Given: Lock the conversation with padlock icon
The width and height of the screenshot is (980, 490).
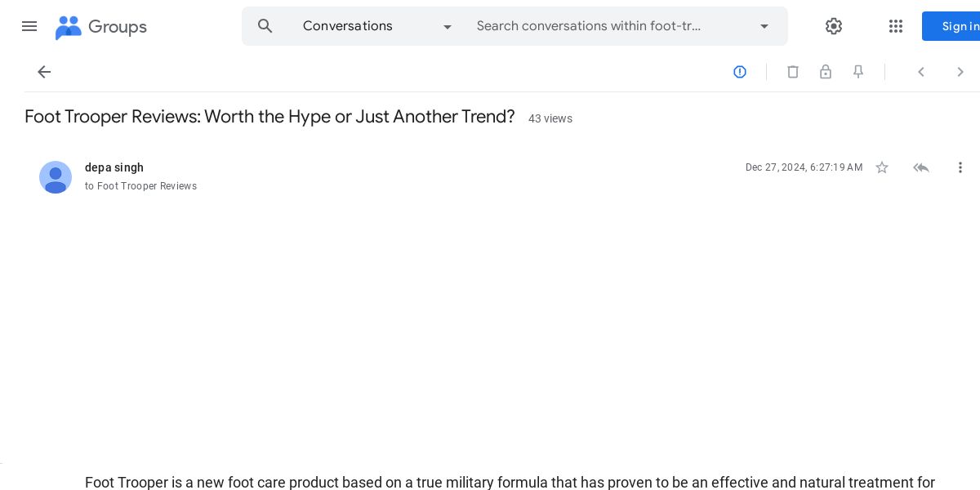Looking at the screenshot, I should point(826,72).
